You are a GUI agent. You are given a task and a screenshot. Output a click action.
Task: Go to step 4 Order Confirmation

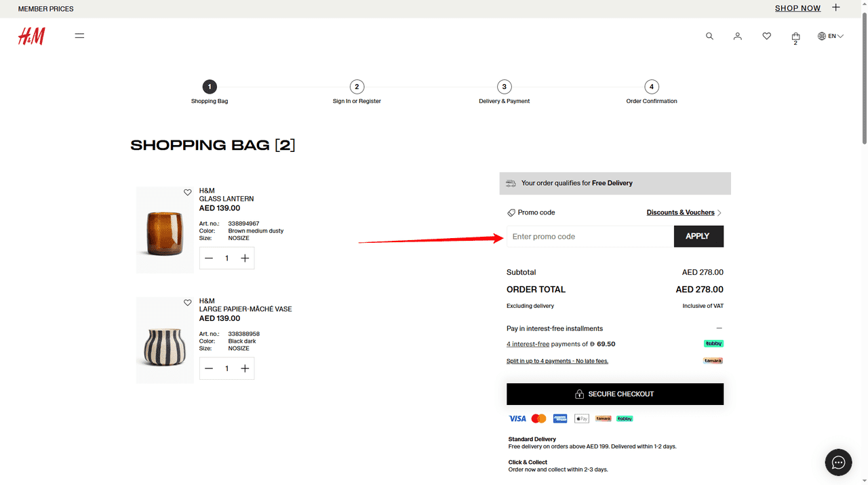tap(652, 92)
